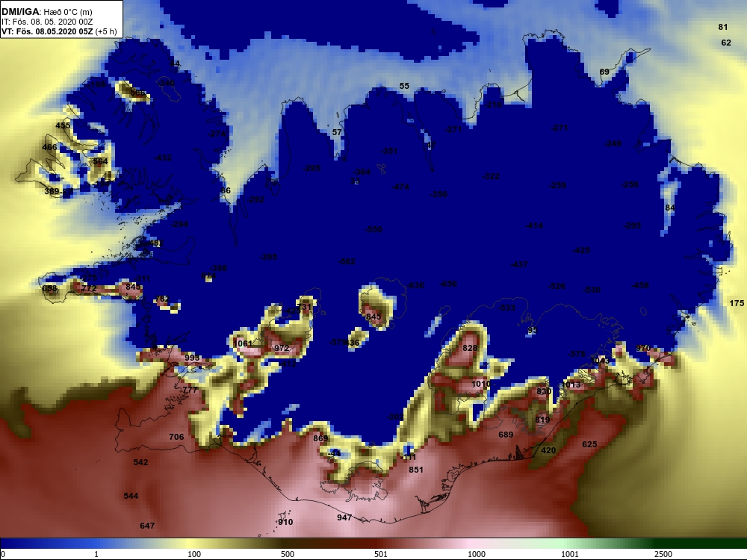
Task: Click the map value '869'
Action: click(320, 438)
